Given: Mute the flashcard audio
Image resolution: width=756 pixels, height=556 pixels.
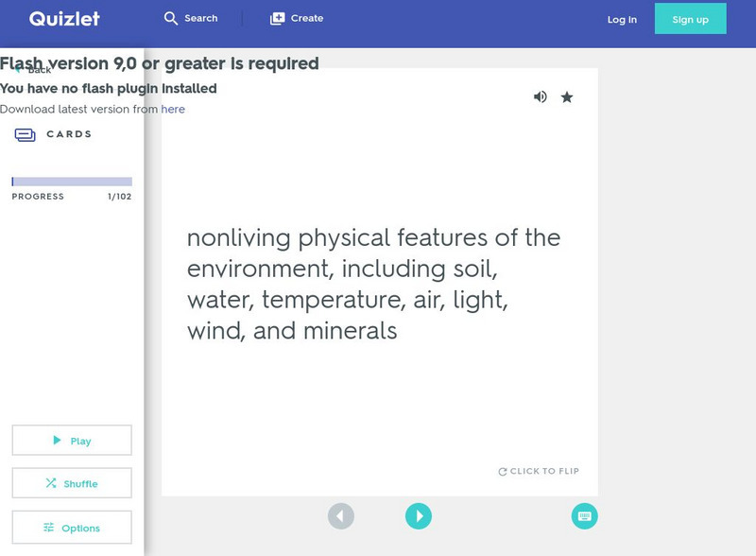Looking at the screenshot, I should (541, 96).
